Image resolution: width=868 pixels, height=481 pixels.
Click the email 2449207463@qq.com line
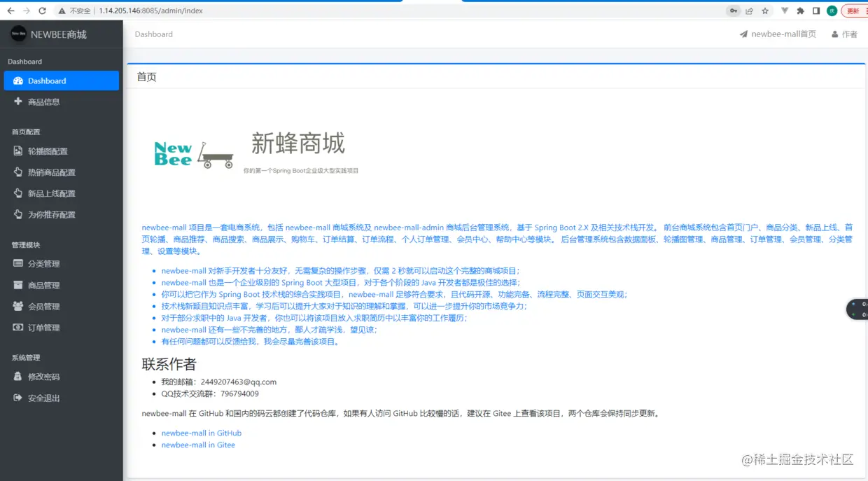coord(219,382)
